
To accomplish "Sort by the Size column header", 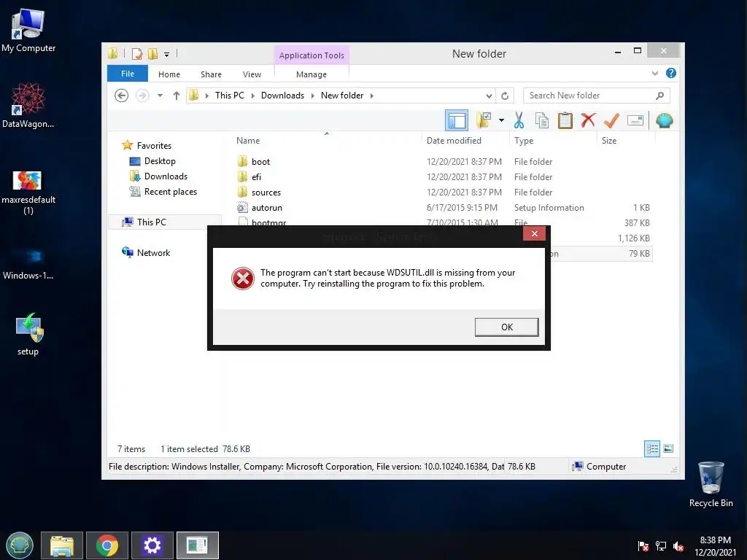I will coord(609,141).
